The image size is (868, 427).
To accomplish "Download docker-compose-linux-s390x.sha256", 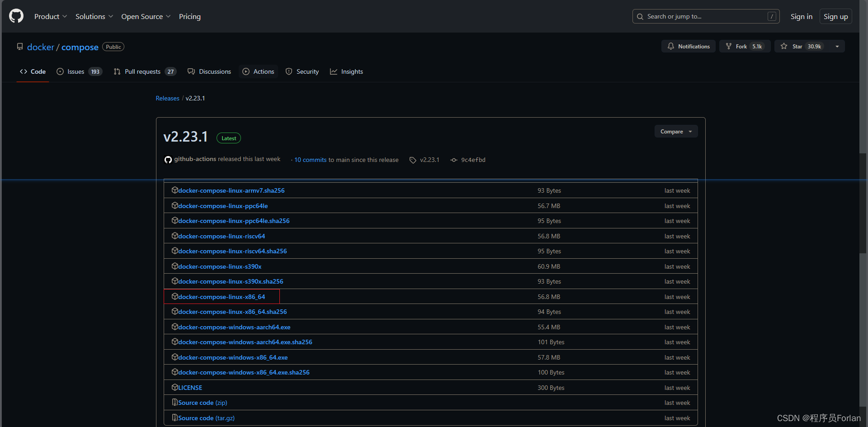I will (231, 281).
